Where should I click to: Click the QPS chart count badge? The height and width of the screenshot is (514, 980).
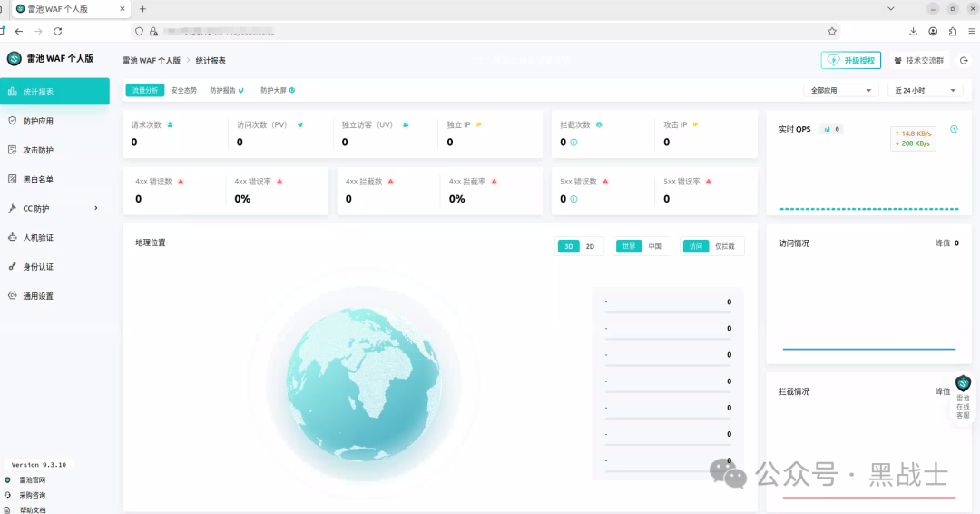[x=832, y=130]
